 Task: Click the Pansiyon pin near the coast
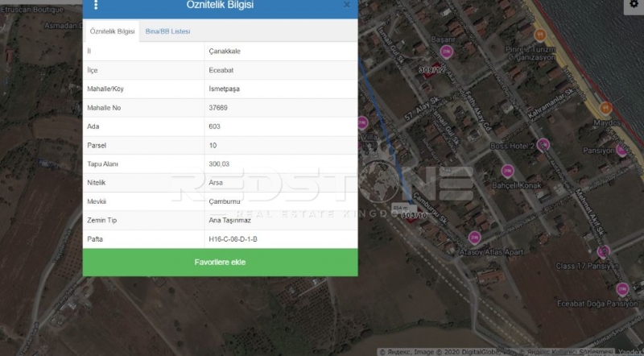click(x=621, y=151)
